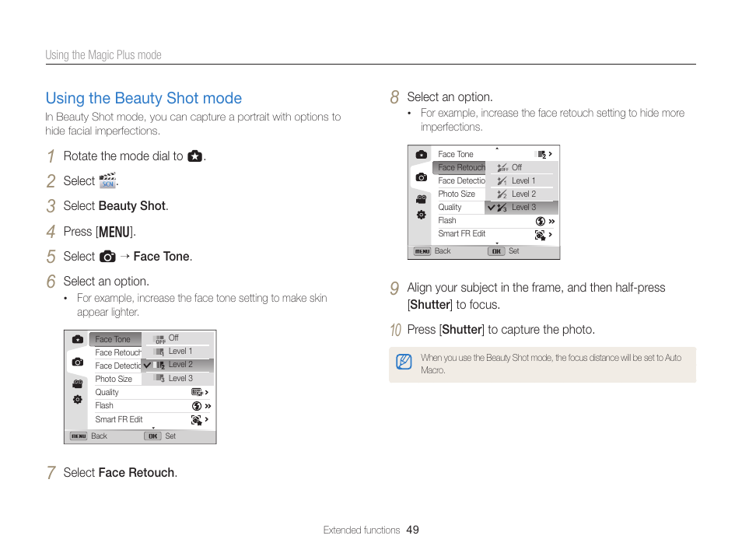The image size is (742, 560).
Task: Click Back label in the Face Retouch submenu screen
Action: pyautogui.click(x=443, y=251)
